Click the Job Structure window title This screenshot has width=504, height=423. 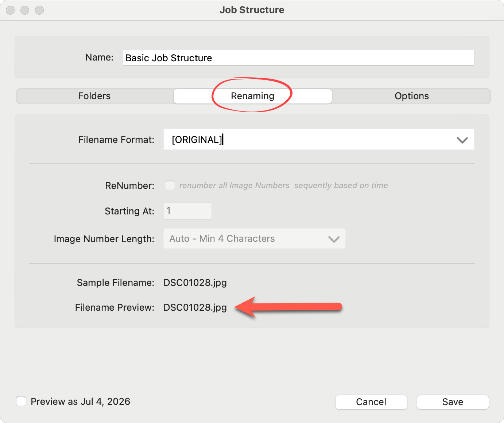click(252, 10)
